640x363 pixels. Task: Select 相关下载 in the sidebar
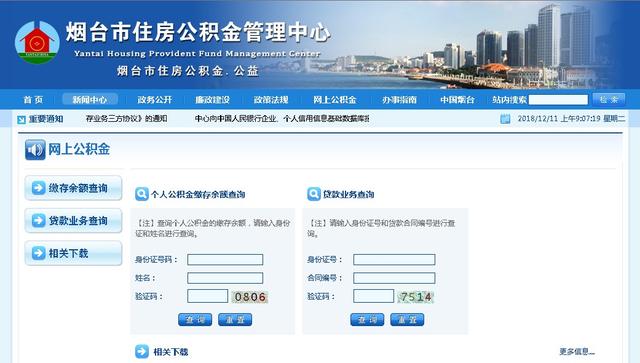[x=73, y=253]
